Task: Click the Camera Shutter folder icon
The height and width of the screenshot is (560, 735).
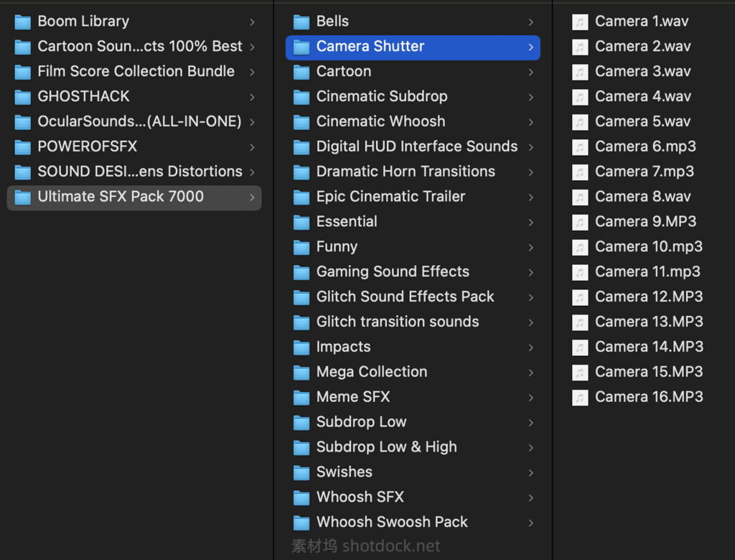Action: (301, 46)
